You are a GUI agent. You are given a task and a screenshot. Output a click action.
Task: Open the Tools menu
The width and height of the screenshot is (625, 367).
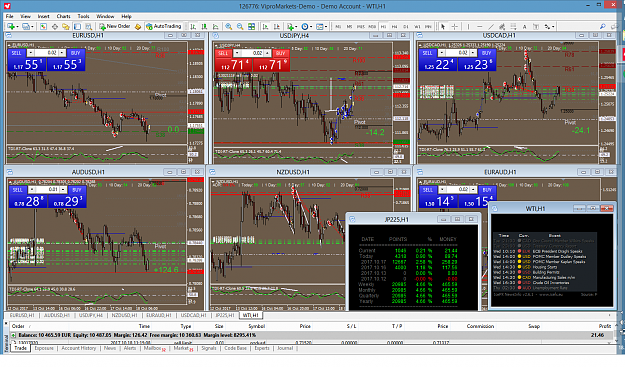coord(83,16)
